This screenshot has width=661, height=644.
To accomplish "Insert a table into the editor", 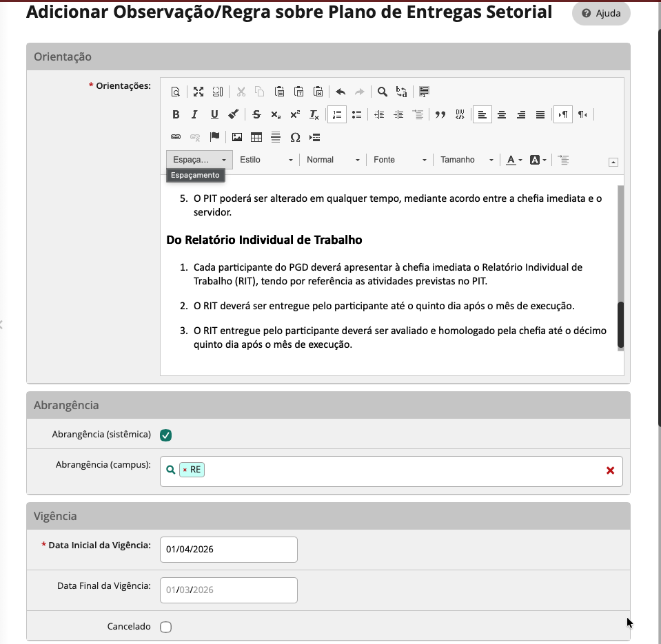I will (x=256, y=137).
